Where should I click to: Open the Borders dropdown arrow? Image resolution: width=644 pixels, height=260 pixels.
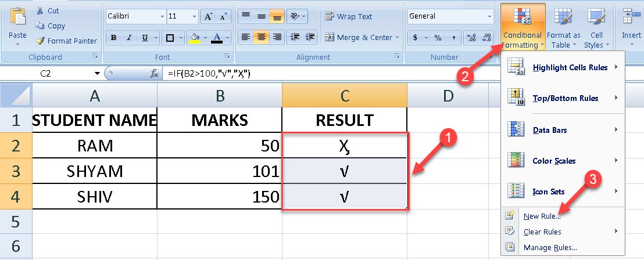pos(181,38)
